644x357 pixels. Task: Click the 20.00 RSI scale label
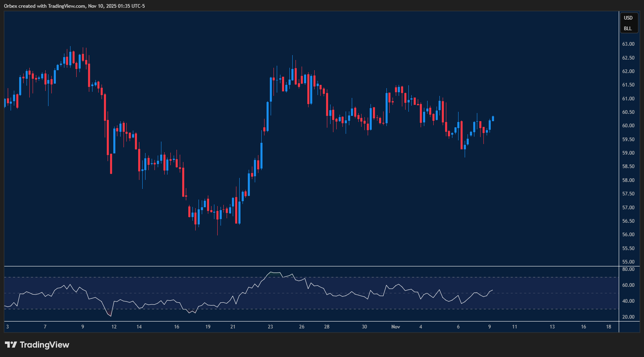coord(628,317)
